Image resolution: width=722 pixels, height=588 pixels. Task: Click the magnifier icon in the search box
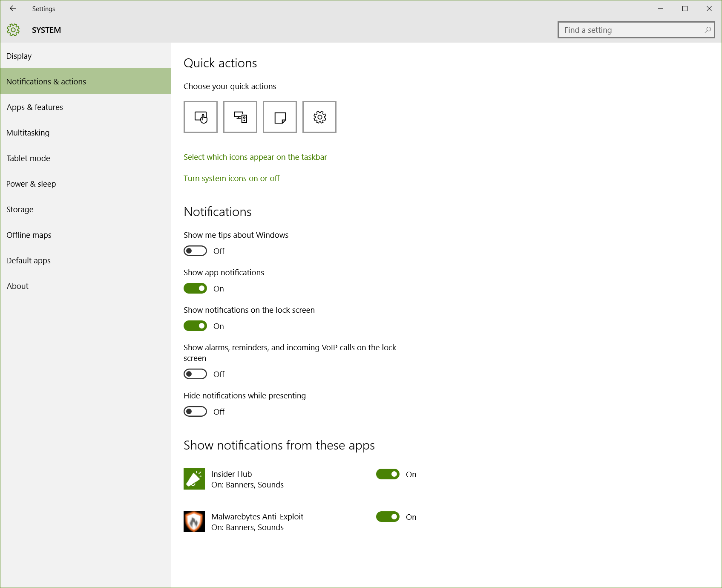(x=708, y=30)
